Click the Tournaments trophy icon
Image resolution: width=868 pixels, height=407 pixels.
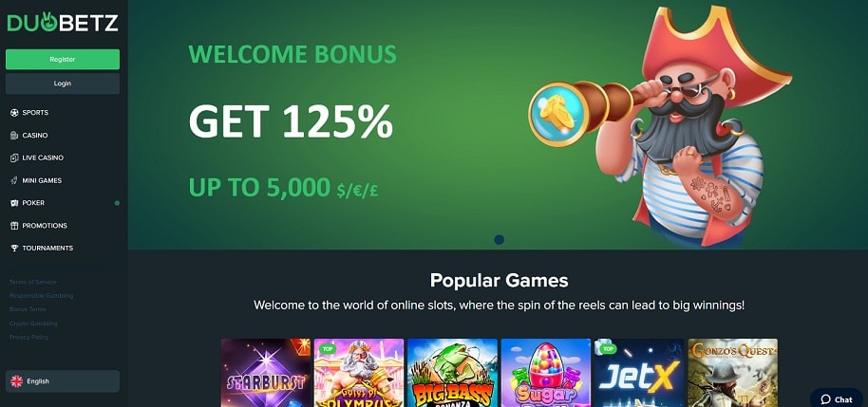click(x=14, y=249)
